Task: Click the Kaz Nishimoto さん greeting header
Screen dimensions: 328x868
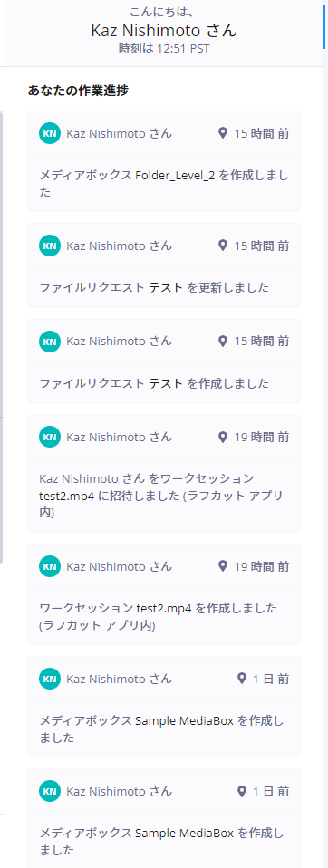Action: (164, 31)
